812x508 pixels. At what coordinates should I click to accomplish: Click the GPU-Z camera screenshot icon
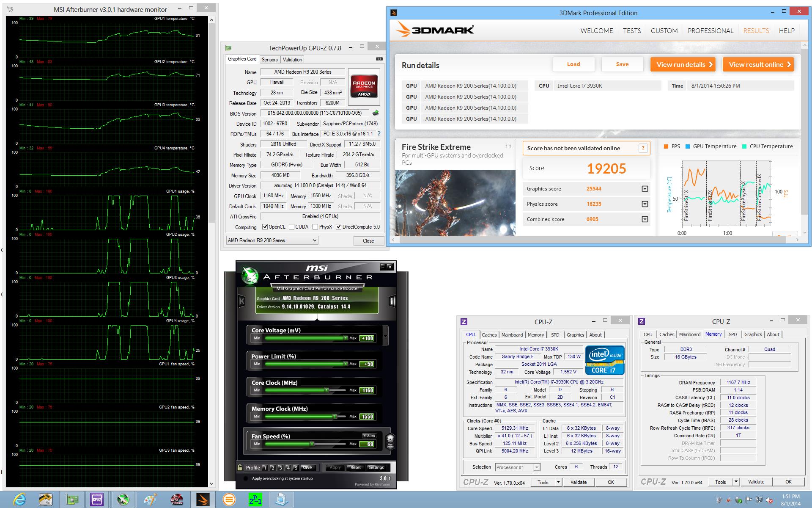379,59
